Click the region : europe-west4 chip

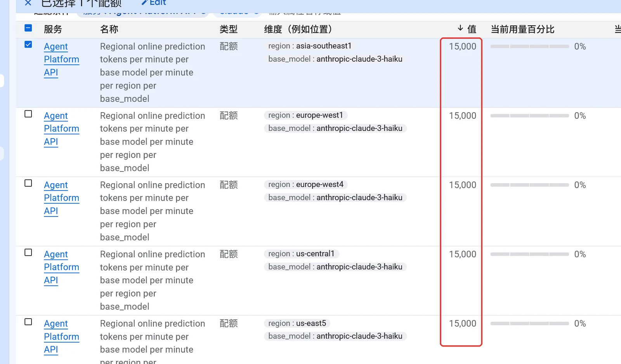[306, 184]
